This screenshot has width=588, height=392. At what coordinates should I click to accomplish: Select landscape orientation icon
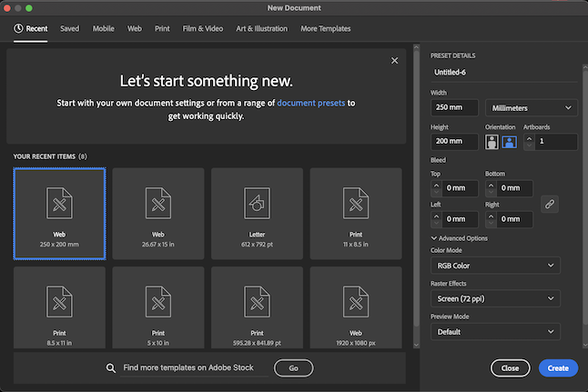(x=509, y=142)
